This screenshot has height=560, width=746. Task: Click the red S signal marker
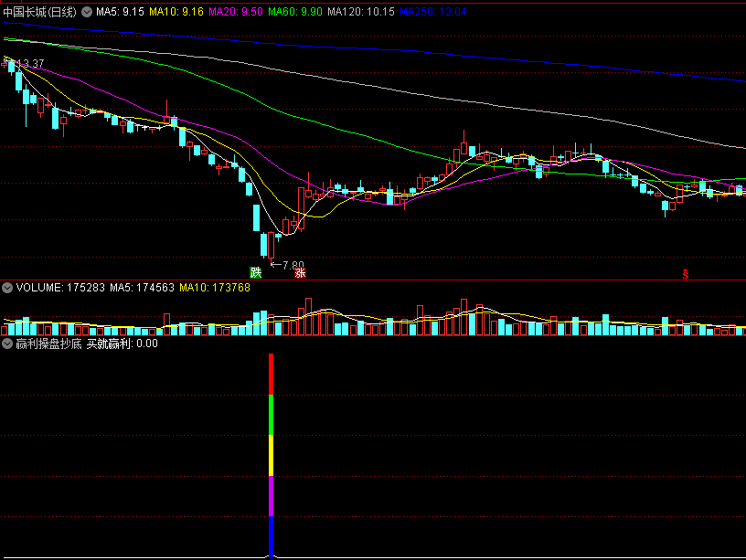[686, 274]
